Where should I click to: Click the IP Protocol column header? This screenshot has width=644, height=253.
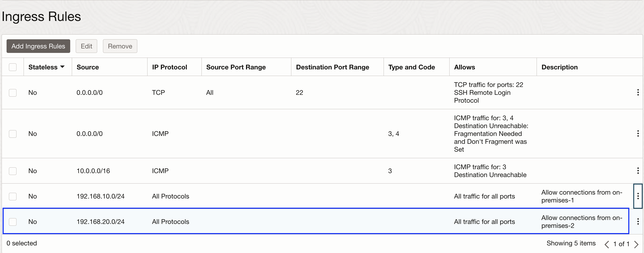coord(170,67)
